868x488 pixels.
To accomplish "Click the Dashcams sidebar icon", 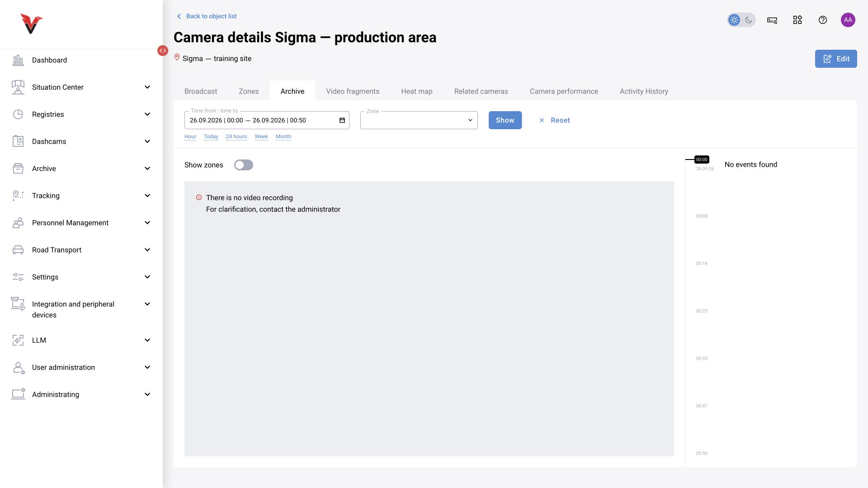I will [18, 141].
